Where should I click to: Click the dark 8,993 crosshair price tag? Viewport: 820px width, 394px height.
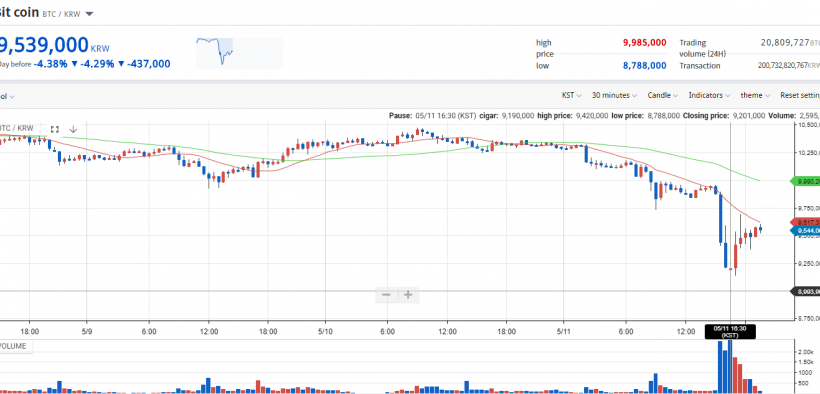click(x=806, y=291)
